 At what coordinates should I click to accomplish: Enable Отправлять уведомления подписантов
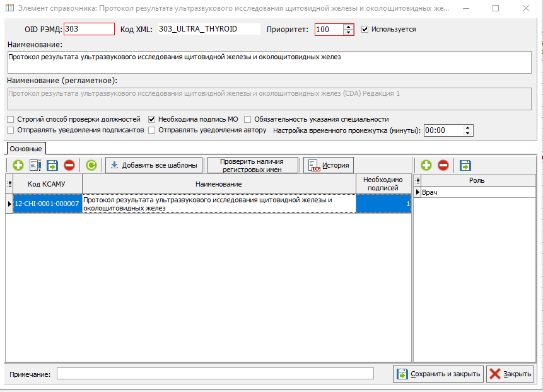point(11,130)
